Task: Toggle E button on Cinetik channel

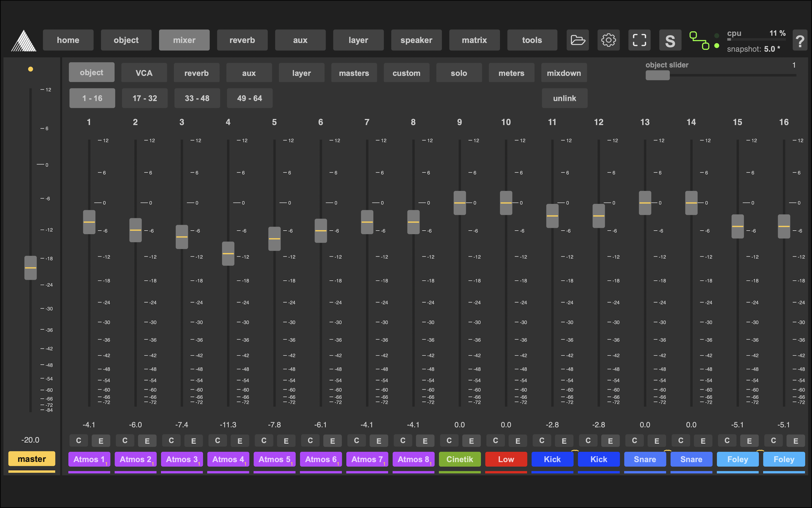Action: (x=471, y=441)
